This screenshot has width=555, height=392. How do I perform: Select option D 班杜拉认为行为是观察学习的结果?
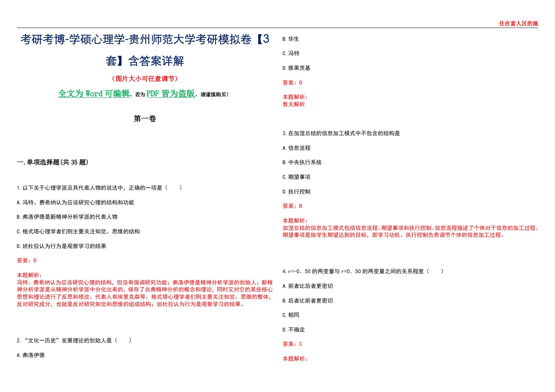point(62,246)
